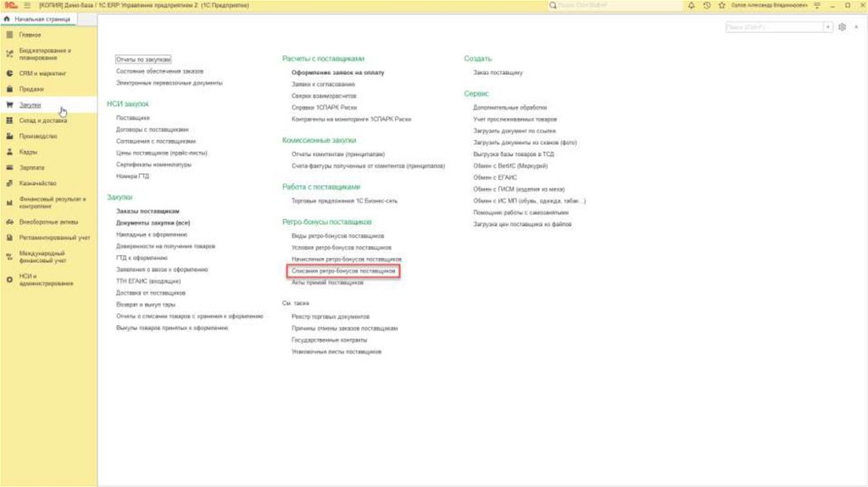Open Состояние обеспечения заказов
The width and height of the screenshot is (868, 487).
[x=159, y=71]
